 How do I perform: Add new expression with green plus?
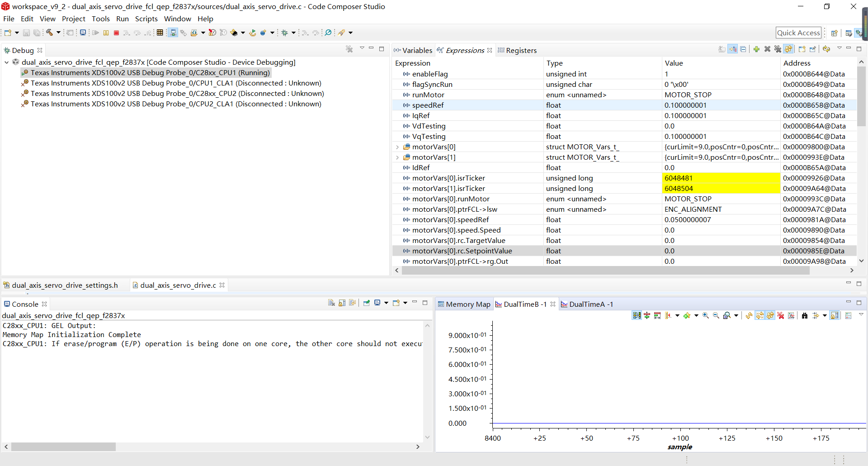(756, 49)
